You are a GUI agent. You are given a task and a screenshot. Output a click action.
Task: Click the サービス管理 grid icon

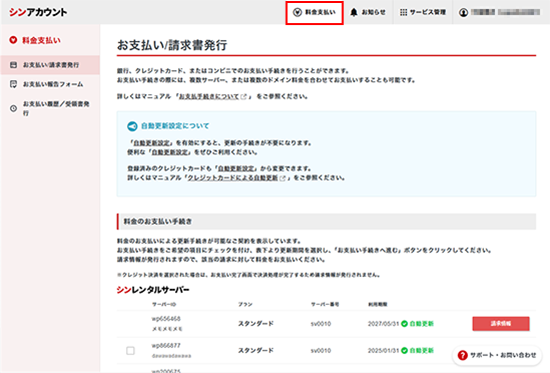point(404,13)
